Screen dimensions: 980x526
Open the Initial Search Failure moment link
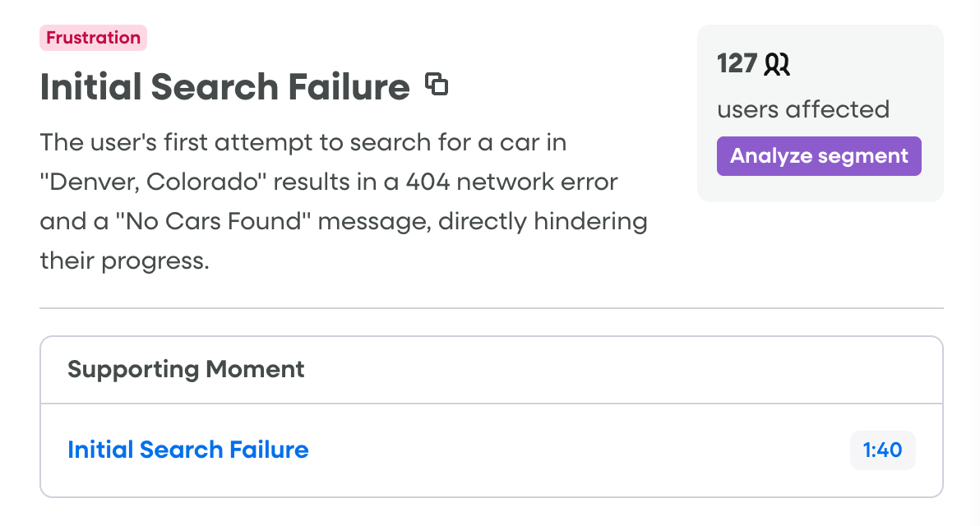[x=188, y=450]
